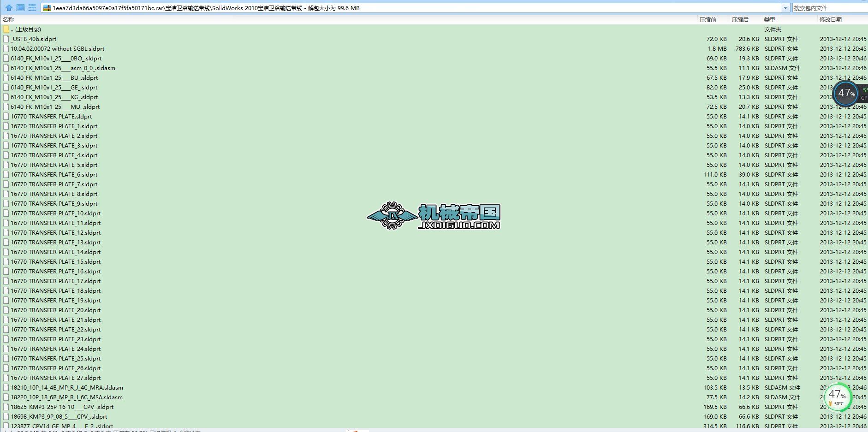Select file name 16770 TRANSFER PLATE_17.sldprt
This screenshot has width=868, height=432.
point(55,281)
